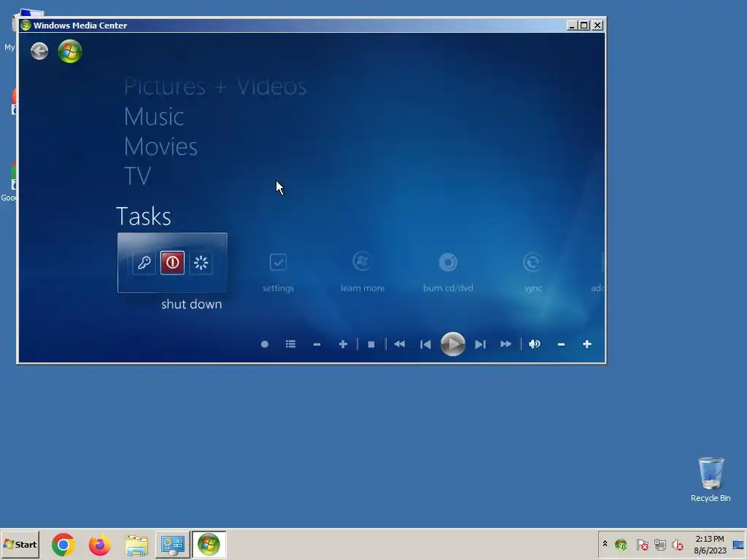Open File Explorer folder in taskbar
Viewport: 747px width, 560px height.
[x=136, y=545]
